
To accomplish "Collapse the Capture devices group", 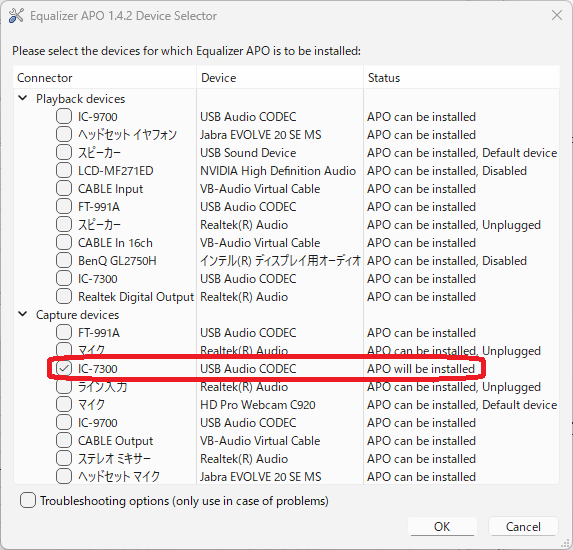I will (x=23, y=314).
